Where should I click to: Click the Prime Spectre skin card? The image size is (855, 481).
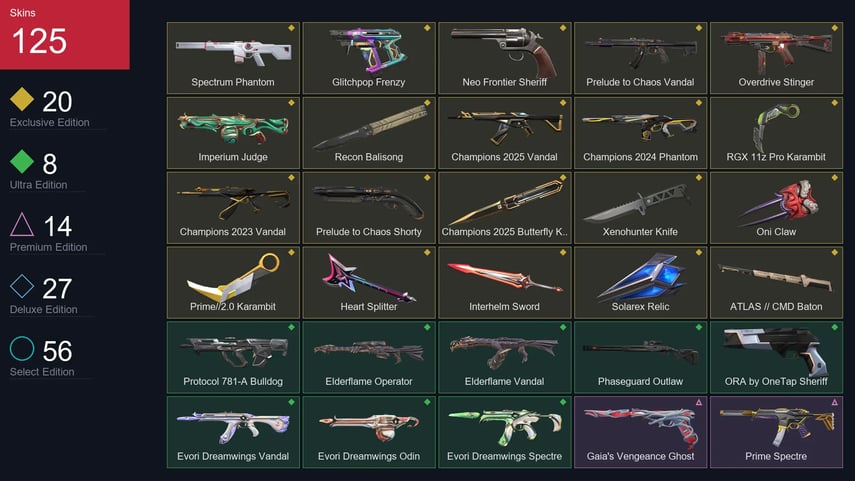pyautogui.click(x=776, y=432)
